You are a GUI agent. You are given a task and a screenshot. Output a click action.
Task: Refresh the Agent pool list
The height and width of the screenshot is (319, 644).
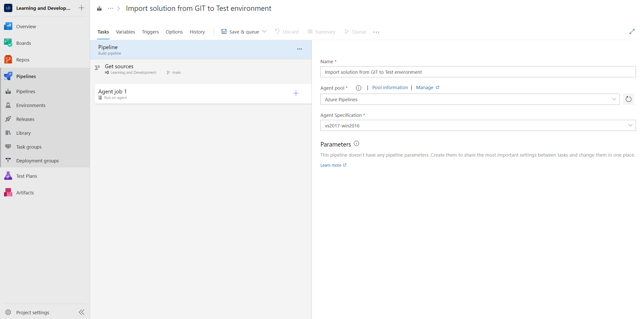(628, 99)
